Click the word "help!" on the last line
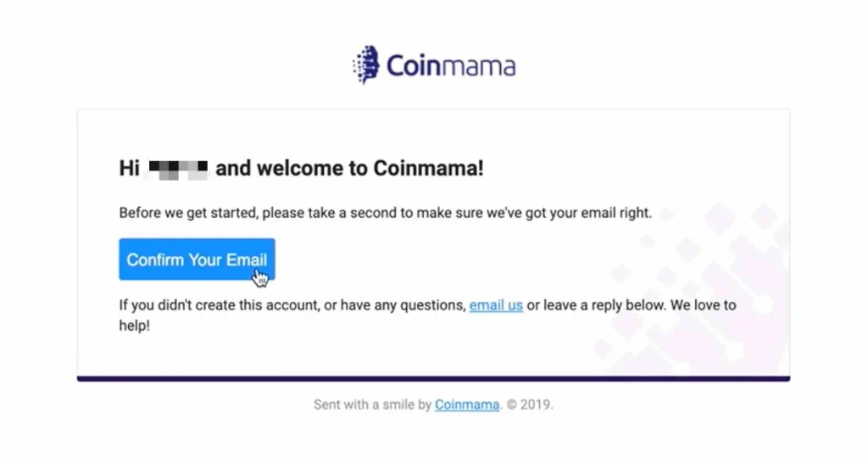The width and height of the screenshot is (868, 458). coord(135,324)
